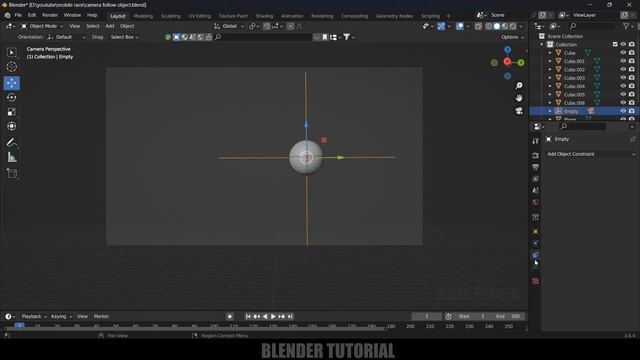Click the red X axis on navigation gizmo
Viewport: 640px width, 360px height.
click(507, 62)
